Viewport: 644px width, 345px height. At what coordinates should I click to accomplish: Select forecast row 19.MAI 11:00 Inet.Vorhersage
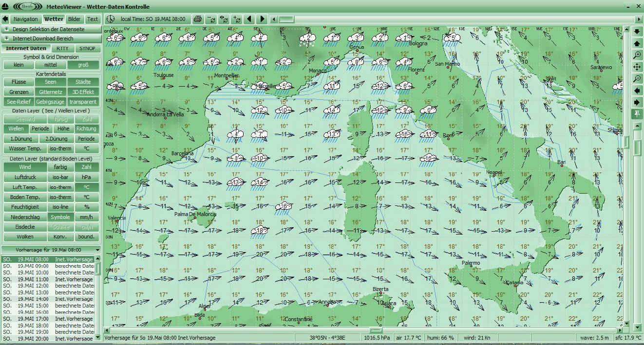pyautogui.click(x=48, y=279)
